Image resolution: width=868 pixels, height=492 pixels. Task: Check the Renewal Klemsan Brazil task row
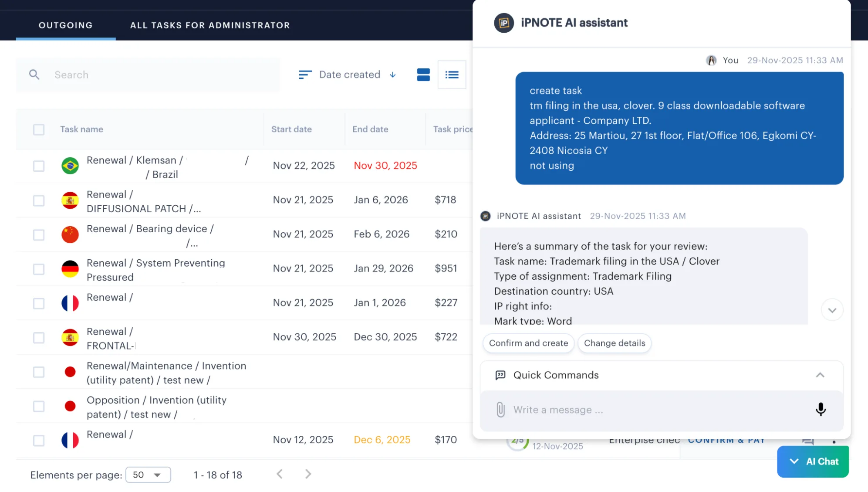39,166
